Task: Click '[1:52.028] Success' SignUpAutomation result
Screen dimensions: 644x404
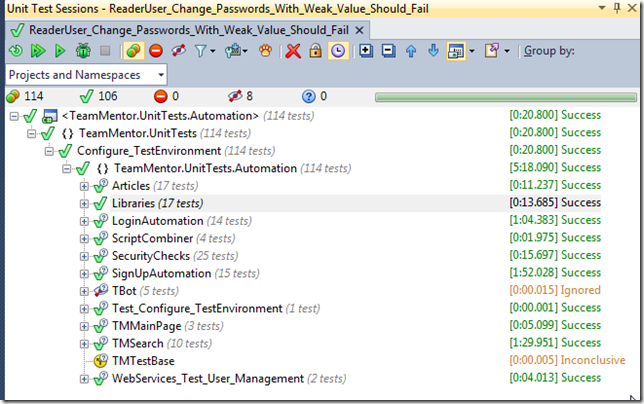Action: pyautogui.click(x=555, y=273)
